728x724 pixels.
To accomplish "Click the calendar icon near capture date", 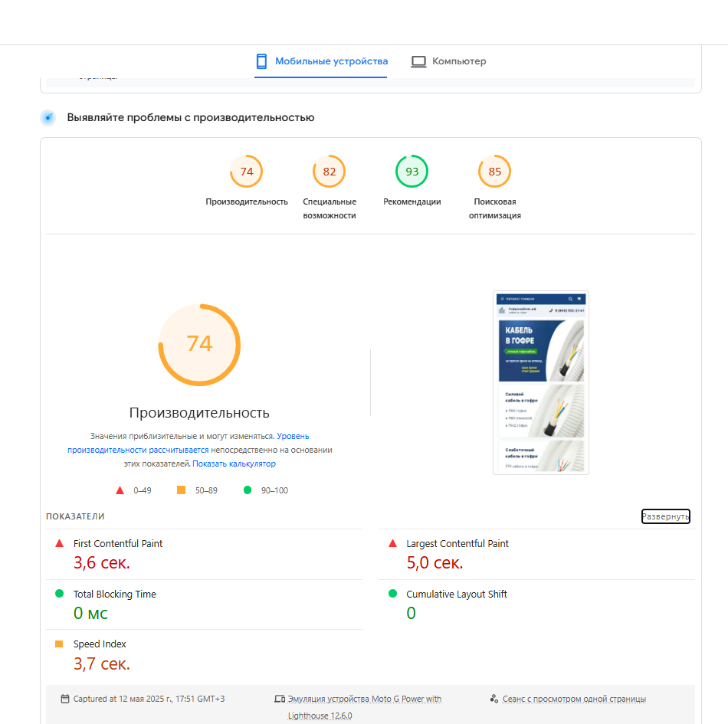I will [x=64, y=699].
